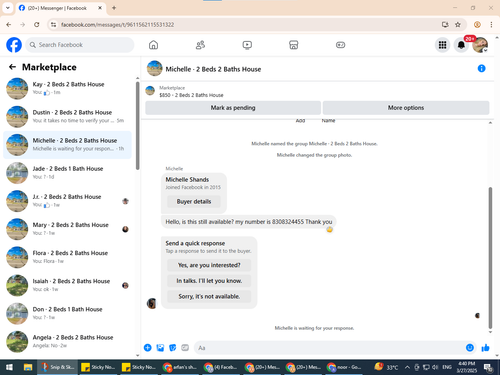Send quick reply Sorry, it's not available.
500x375 pixels.
tap(209, 296)
